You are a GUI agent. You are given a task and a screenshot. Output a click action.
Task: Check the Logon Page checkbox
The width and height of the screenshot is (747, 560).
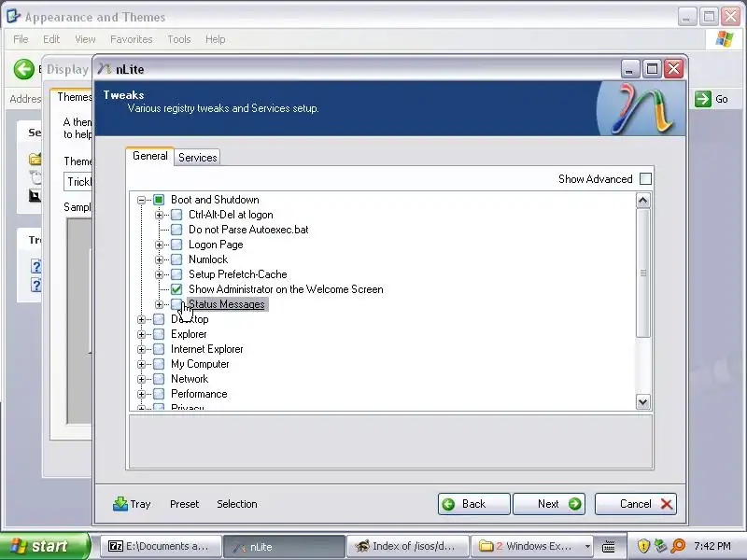click(x=176, y=245)
